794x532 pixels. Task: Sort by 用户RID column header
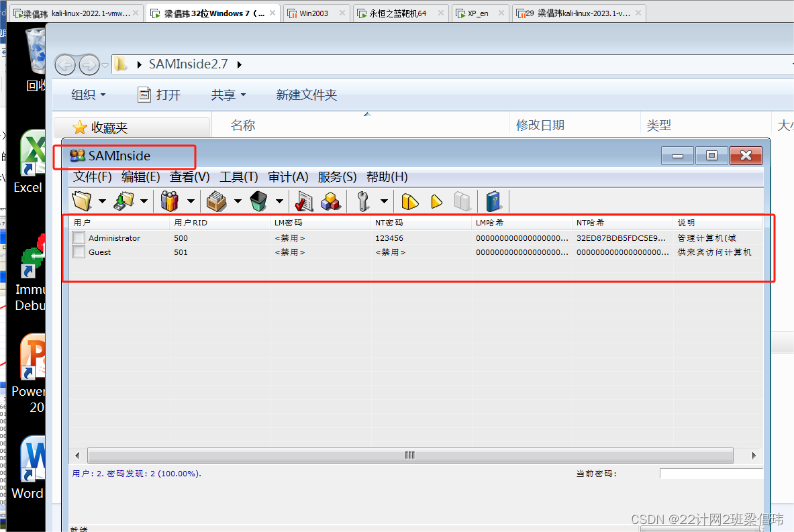[x=219, y=223]
